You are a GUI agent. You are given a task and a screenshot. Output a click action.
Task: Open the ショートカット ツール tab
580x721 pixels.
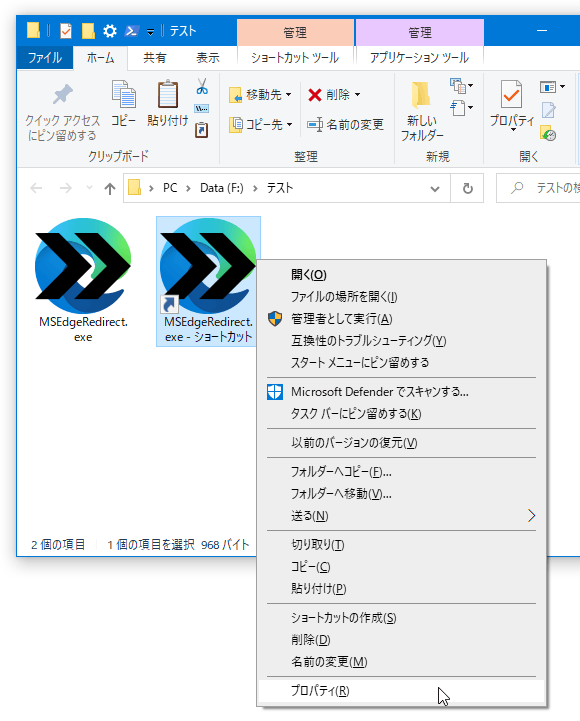pyautogui.click(x=295, y=57)
